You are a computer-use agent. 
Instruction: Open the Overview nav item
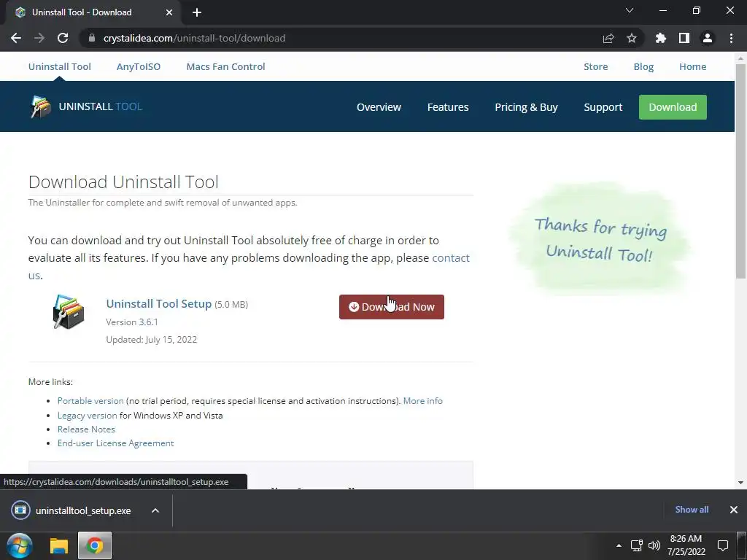379,107
